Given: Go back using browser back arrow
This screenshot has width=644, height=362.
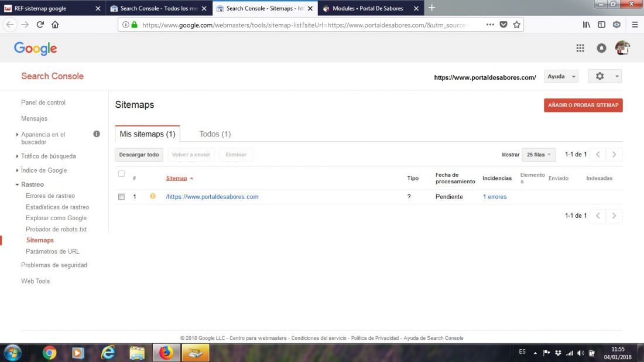Looking at the screenshot, I should [10, 25].
